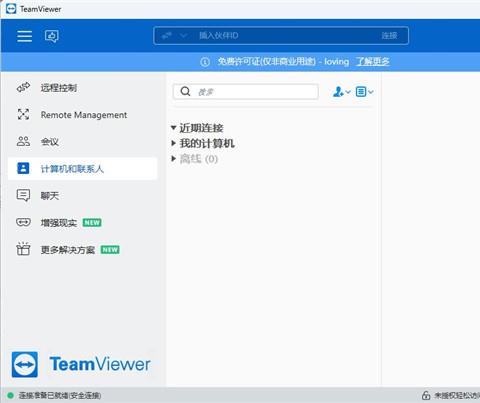The height and width of the screenshot is (403, 480).
Task: Click the 连接 connect button
Action: 389,35
